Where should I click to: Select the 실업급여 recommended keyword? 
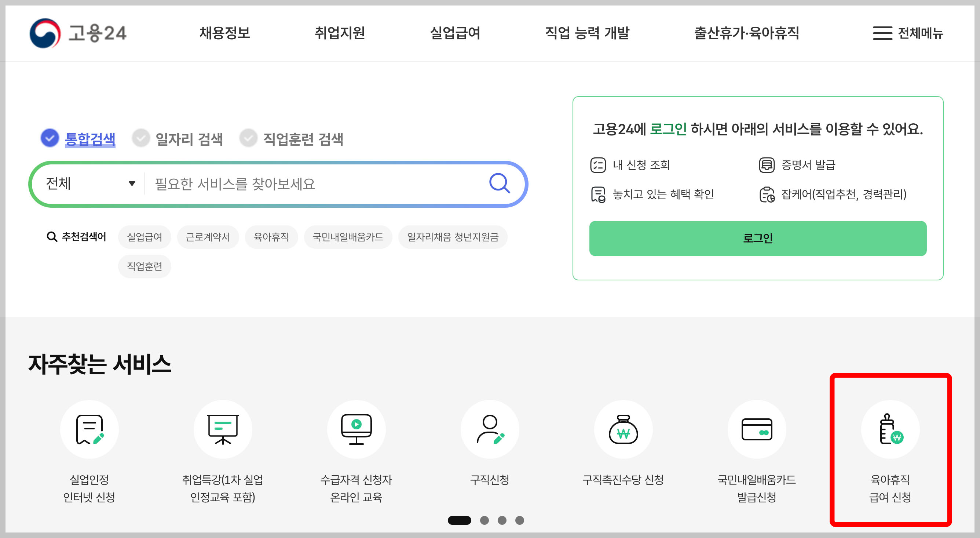pyautogui.click(x=145, y=237)
